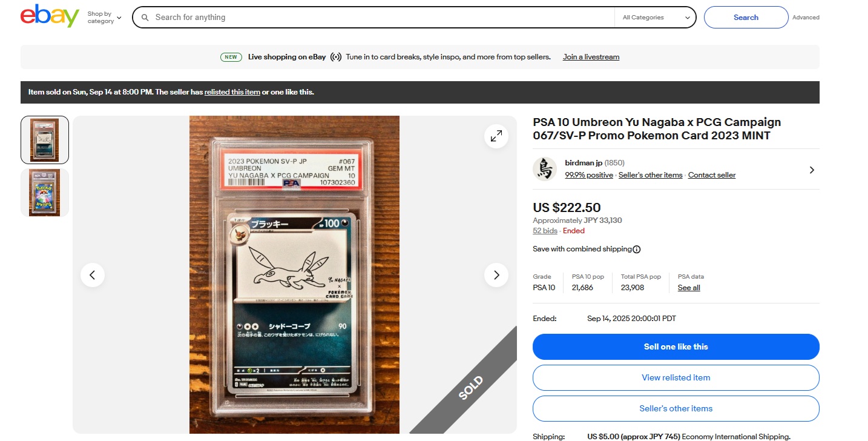Image resolution: width=868 pixels, height=441 pixels.
Task: Open the All Categories dropdown
Action: coord(656,18)
